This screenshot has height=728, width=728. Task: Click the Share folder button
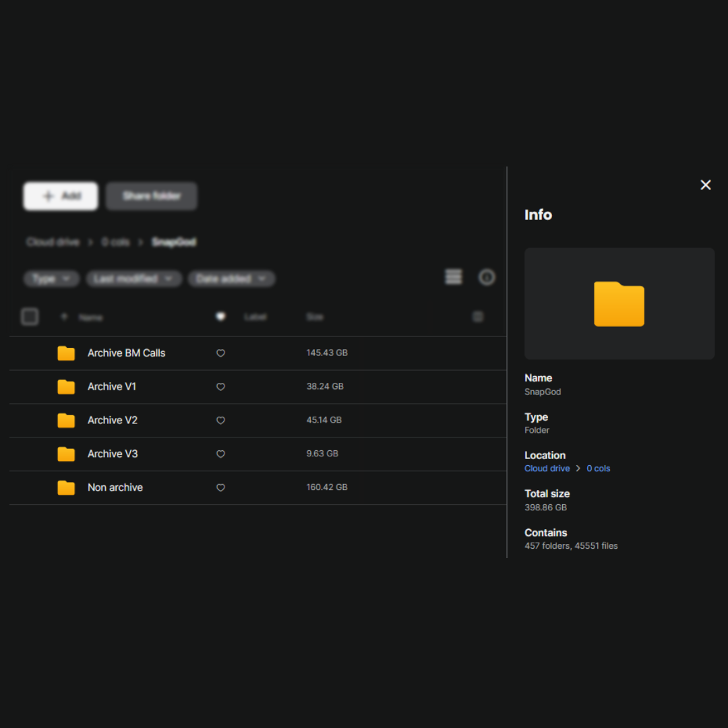(x=152, y=196)
